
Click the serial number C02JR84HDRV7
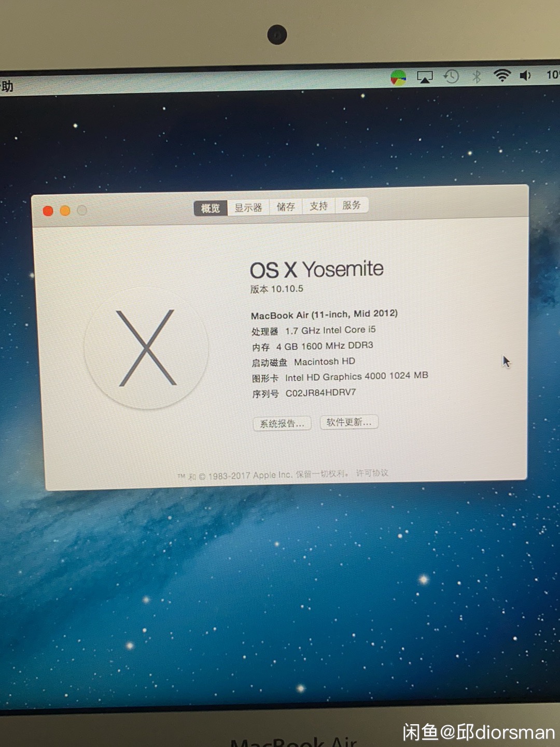321,393
